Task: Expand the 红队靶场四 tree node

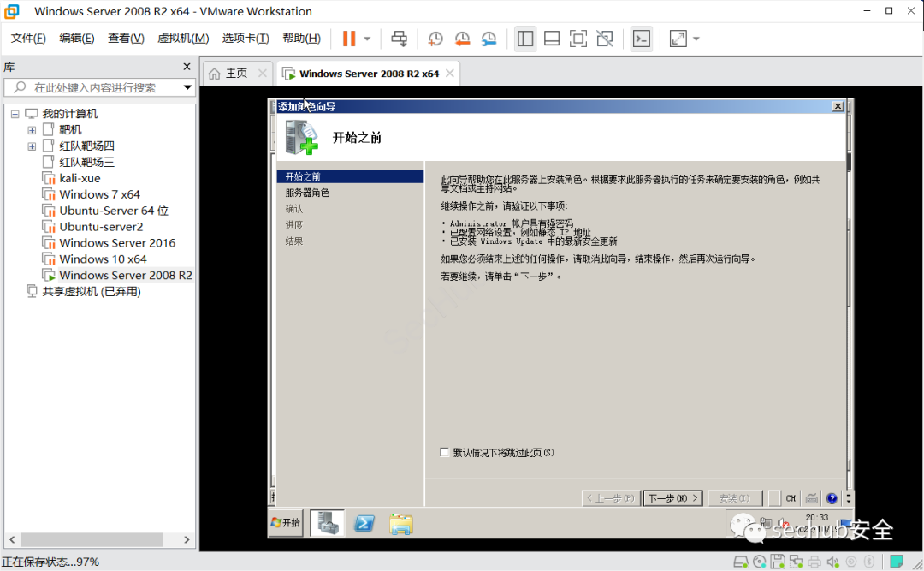Action: coord(32,146)
